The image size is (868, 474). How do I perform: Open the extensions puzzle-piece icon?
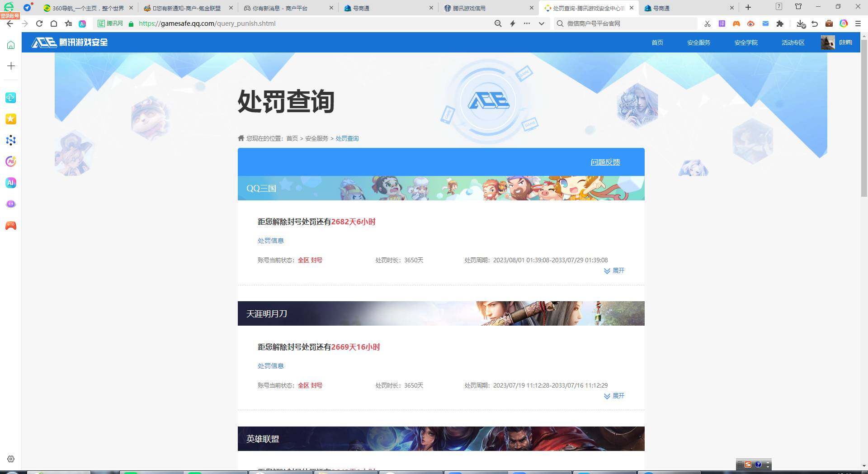coord(781,24)
